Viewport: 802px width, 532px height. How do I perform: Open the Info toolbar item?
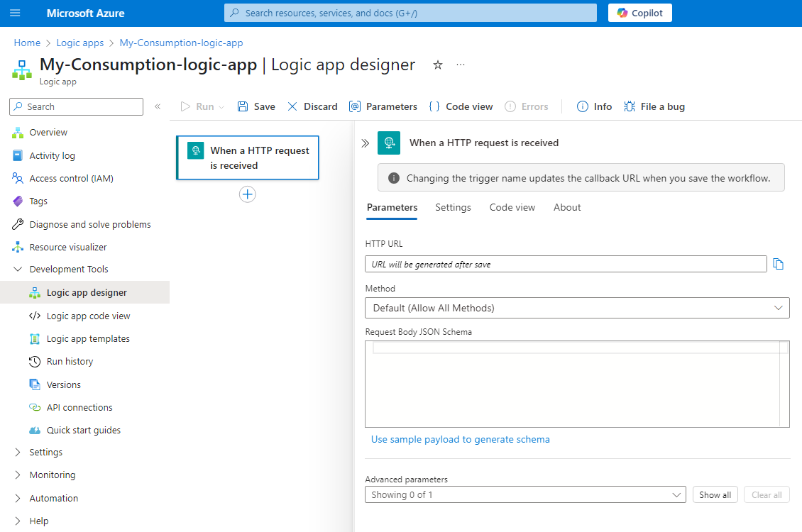tap(594, 106)
